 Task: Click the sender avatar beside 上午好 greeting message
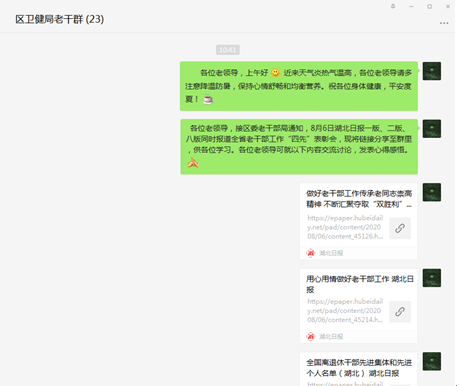pos(432,71)
